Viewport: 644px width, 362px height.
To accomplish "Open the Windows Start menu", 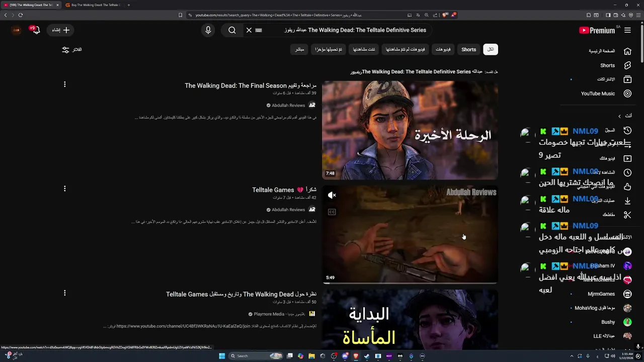I will (x=222, y=356).
